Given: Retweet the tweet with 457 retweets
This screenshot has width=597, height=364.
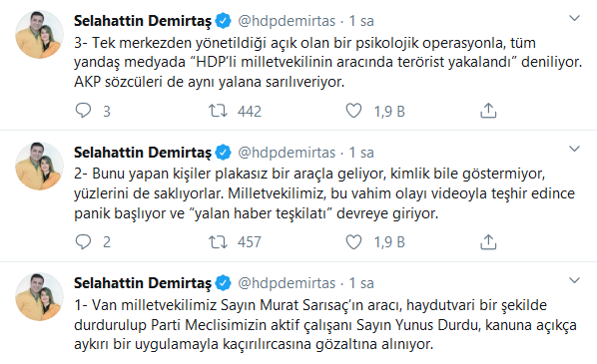Looking at the screenshot, I should (218, 242).
